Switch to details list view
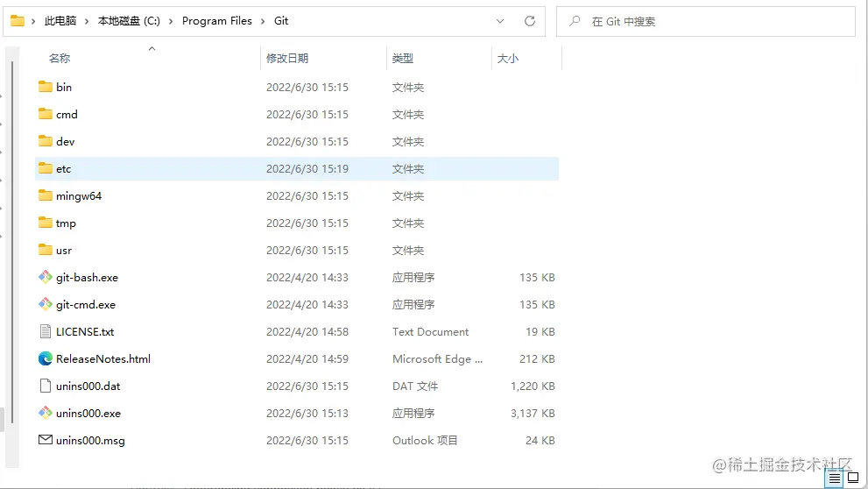The width and height of the screenshot is (868, 489). [835, 478]
